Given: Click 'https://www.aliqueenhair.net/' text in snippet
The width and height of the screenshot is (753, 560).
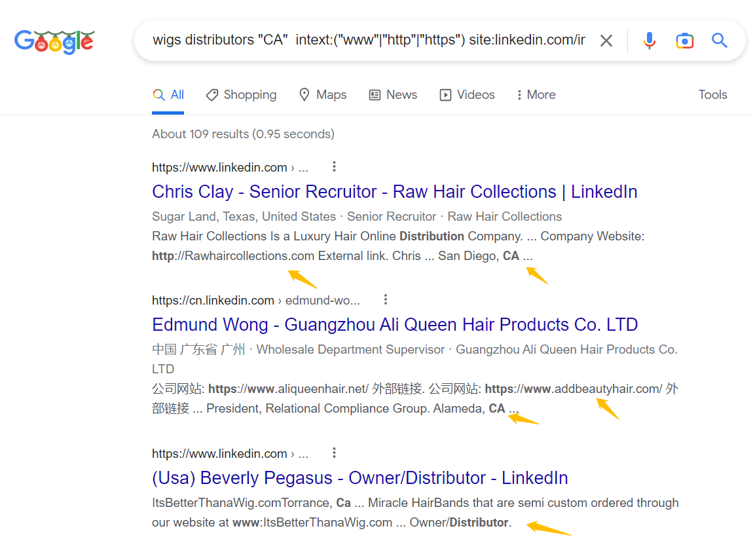Looking at the screenshot, I should tap(289, 388).
